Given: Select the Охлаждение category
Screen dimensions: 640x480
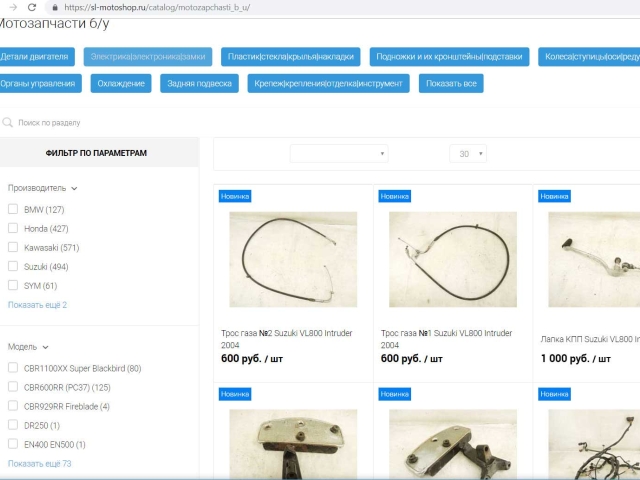Looking at the screenshot, I should pyautogui.click(x=121, y=83).
